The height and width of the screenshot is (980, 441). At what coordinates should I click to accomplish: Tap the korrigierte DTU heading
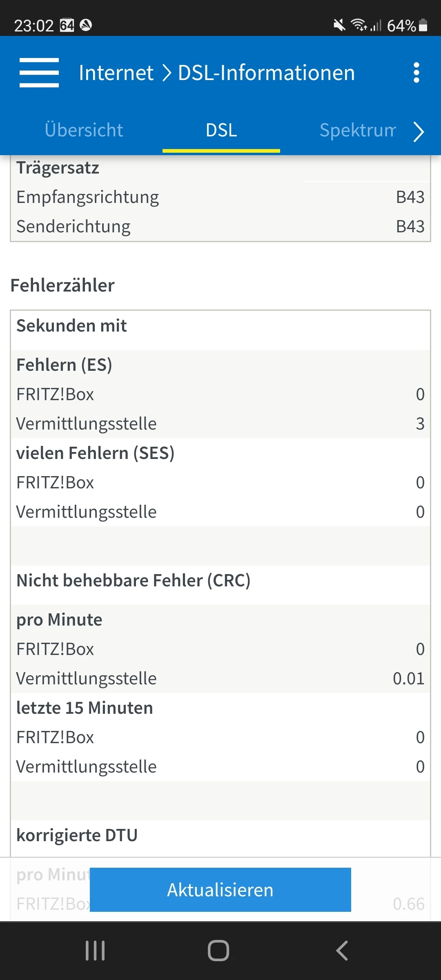coord(77,835)
